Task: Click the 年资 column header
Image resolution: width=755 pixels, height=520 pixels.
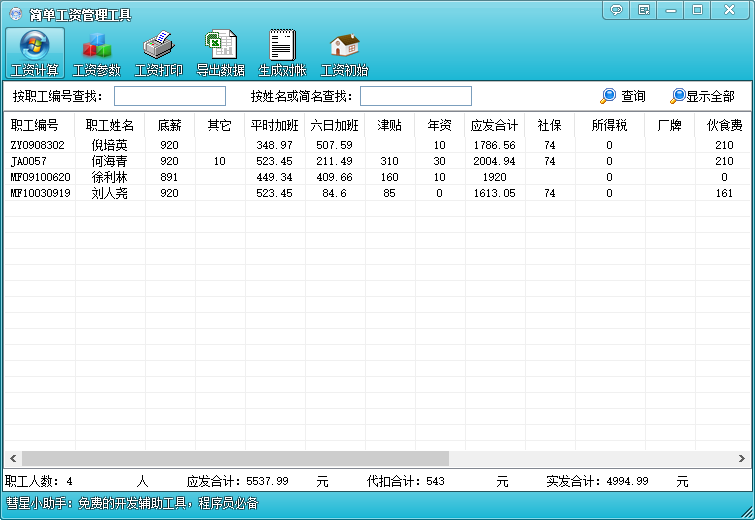Action: (x=440, y=125)
